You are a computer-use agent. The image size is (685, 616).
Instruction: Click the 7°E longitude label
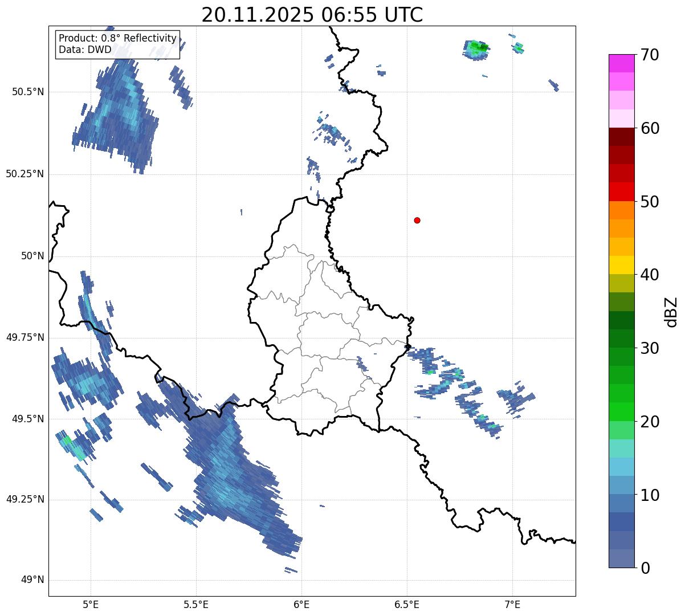click(x=512, y=604)
